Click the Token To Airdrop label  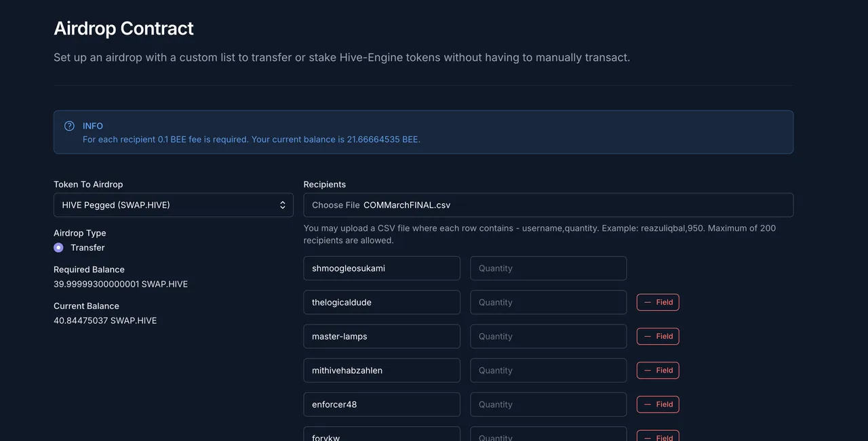(88, 184)
